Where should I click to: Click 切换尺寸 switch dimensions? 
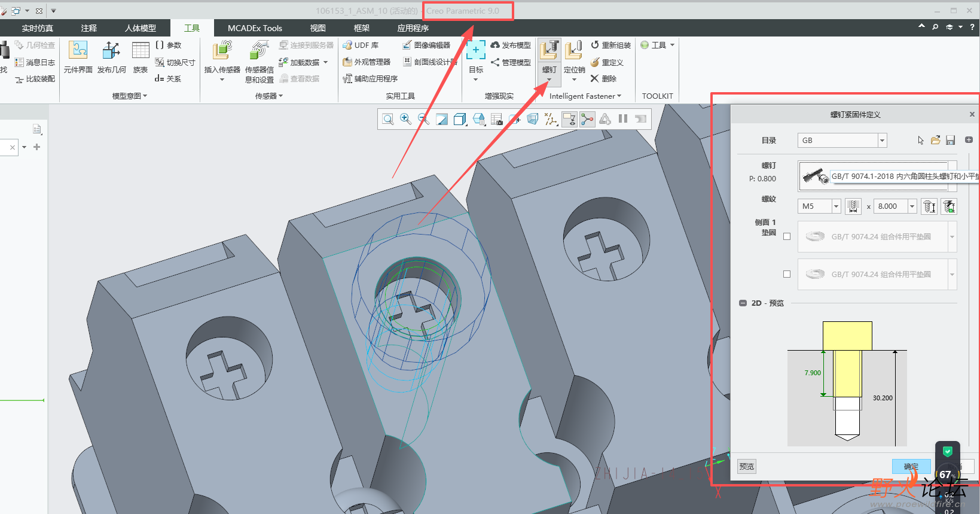pyautogui.click(x=175, y=62)
